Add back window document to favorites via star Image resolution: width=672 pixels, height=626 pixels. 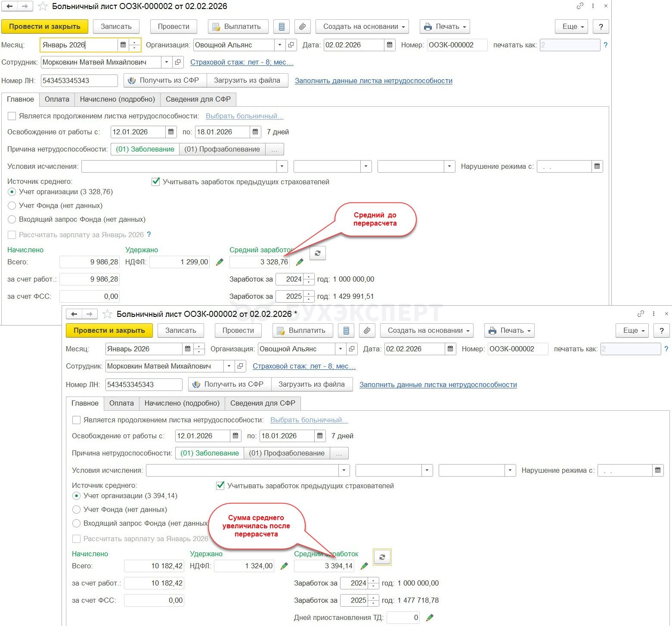click(x=43, y=6)
